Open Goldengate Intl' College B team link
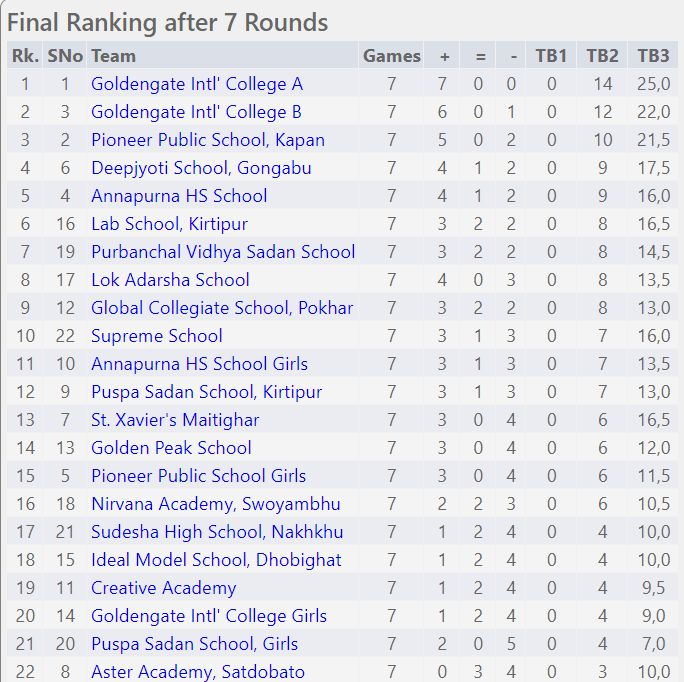 coord(196,112)
